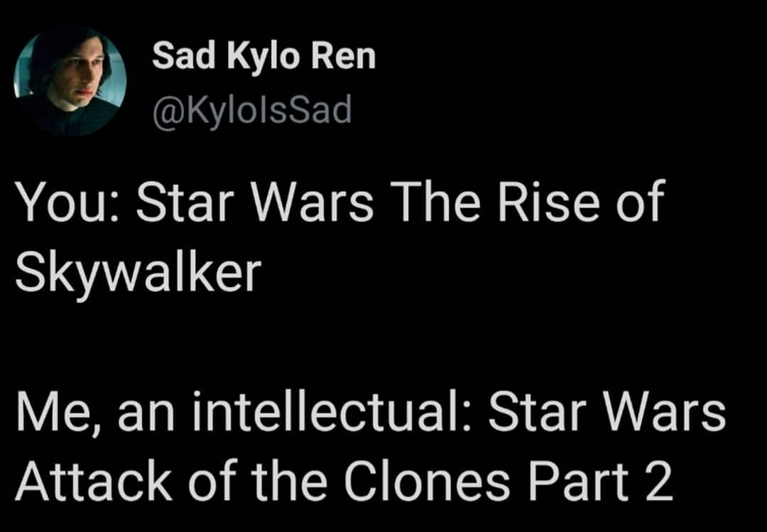767x532 pixels.
Task: Open the @KyloIsSad handle link
Action: (x=253, y=111)
